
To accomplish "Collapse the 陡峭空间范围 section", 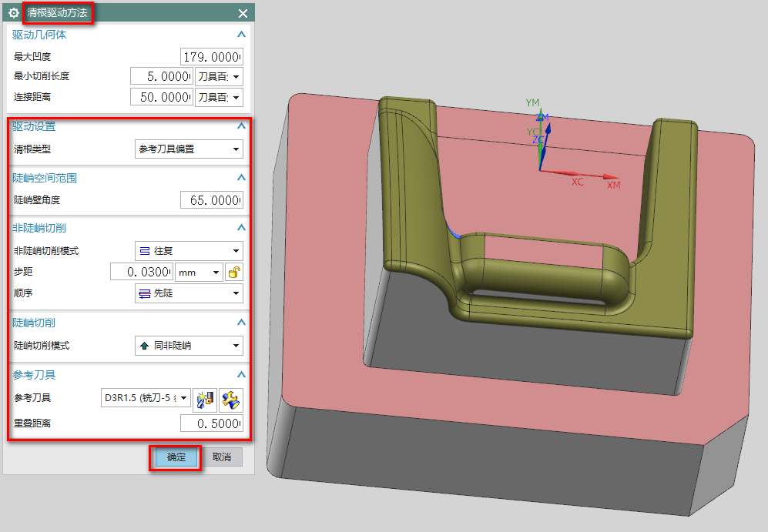I will point(241,178).
